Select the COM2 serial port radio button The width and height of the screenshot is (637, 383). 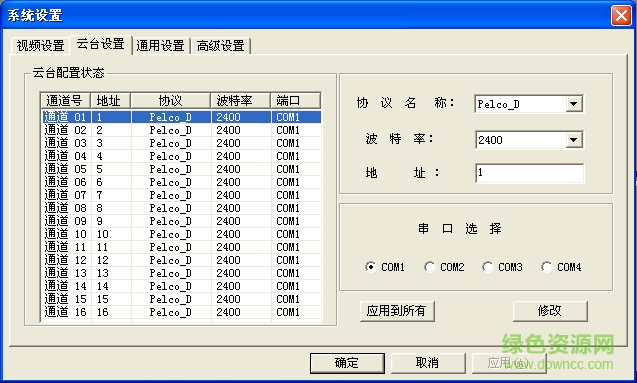[444, 267]
